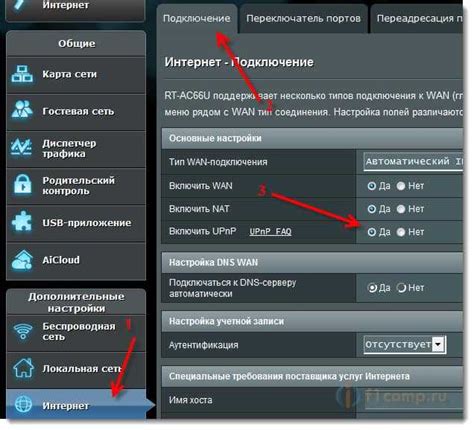Switch to the Подключение tab

pos(197,19)
